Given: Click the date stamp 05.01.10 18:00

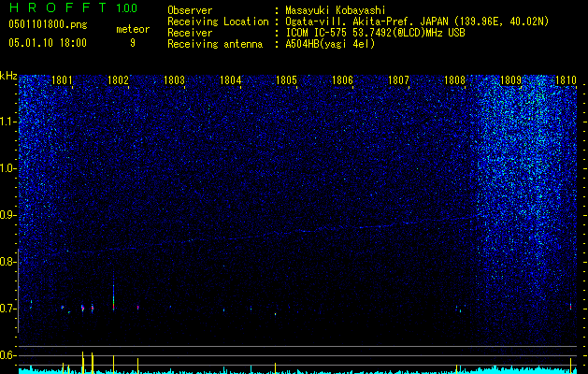Looking at the screenshot, I should [x=48, y=43].
